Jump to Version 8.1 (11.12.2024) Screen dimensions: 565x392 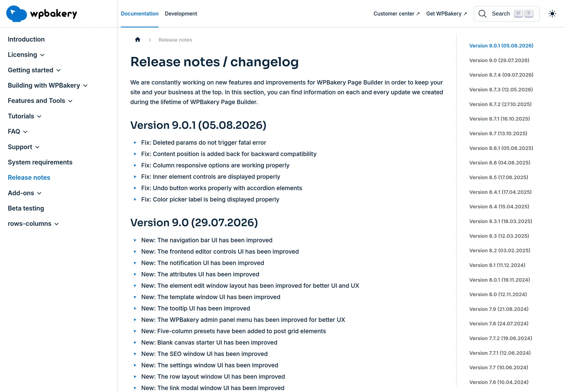pyautogui.click(x=497, y=265)
